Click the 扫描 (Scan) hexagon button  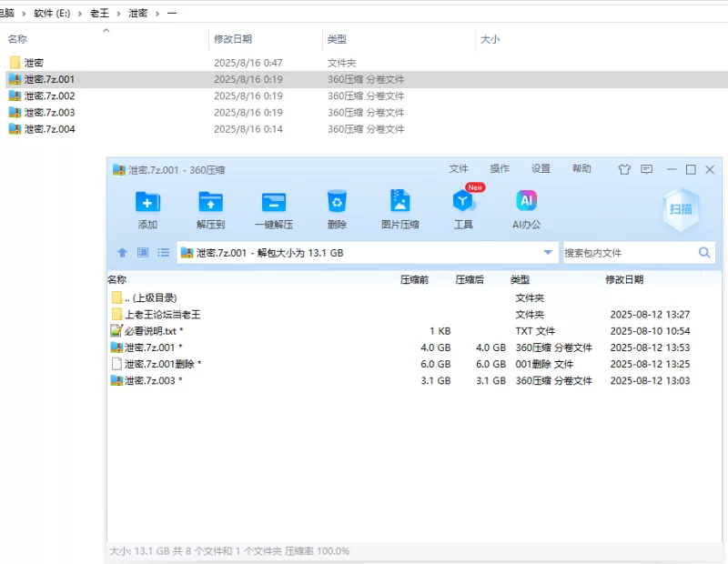tap(681, 209)
